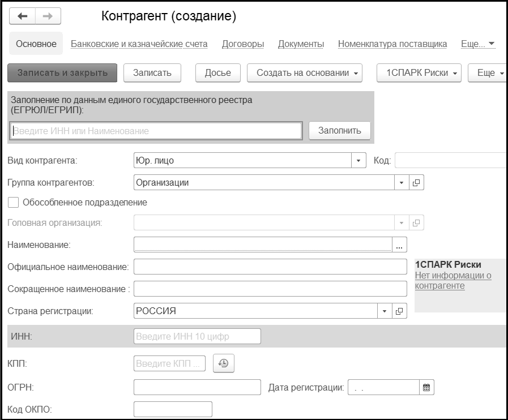Click the Заполнить button

point(339,131)
